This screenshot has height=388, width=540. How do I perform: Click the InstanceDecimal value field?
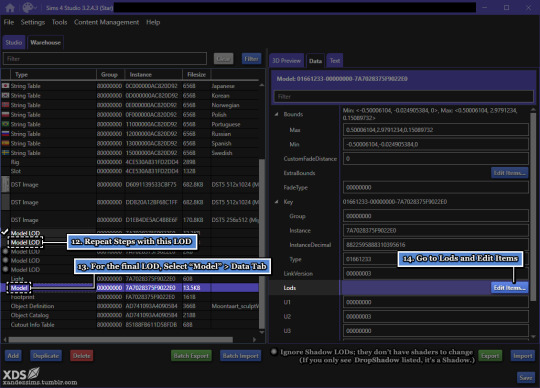436,245
